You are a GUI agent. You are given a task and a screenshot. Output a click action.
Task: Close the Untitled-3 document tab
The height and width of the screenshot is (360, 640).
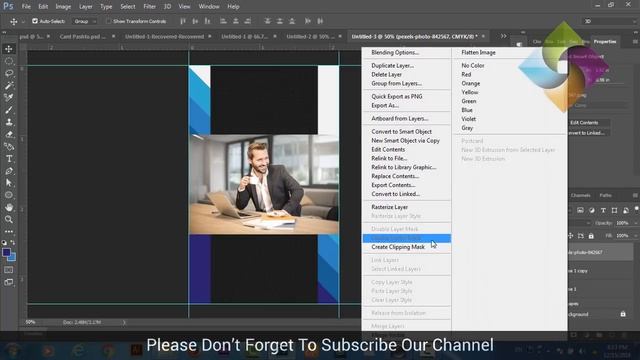coord(483,36)
